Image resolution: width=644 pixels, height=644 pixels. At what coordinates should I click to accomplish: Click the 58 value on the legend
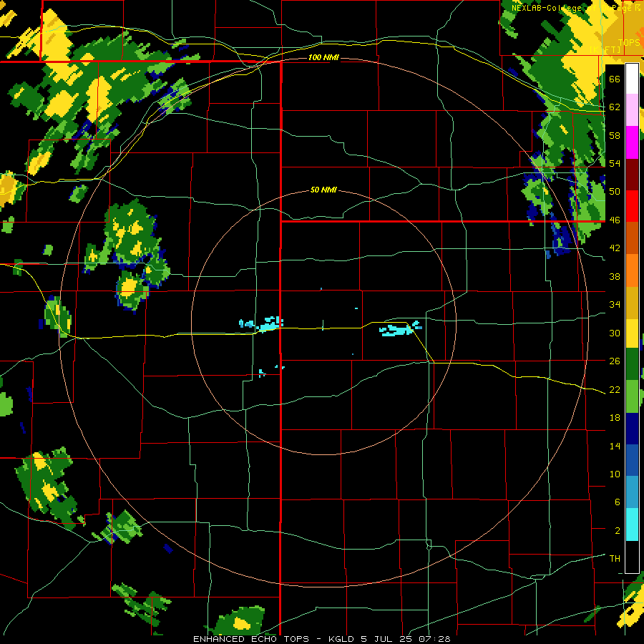615,135
